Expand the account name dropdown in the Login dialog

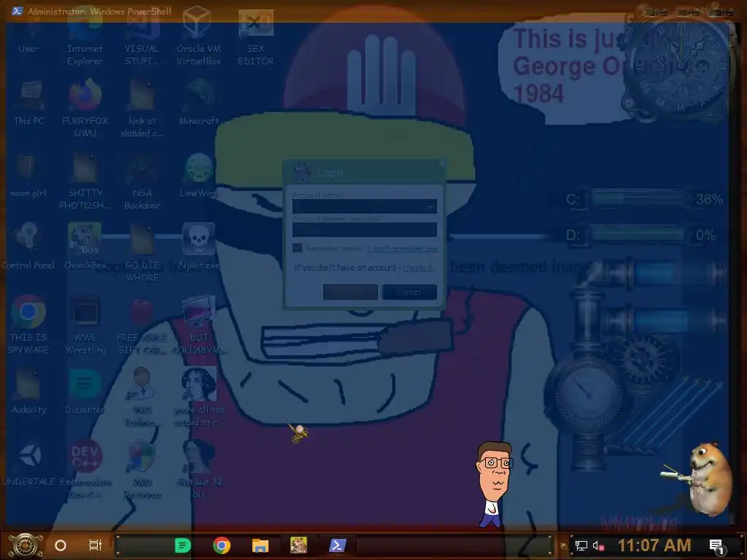click(430, 206)
